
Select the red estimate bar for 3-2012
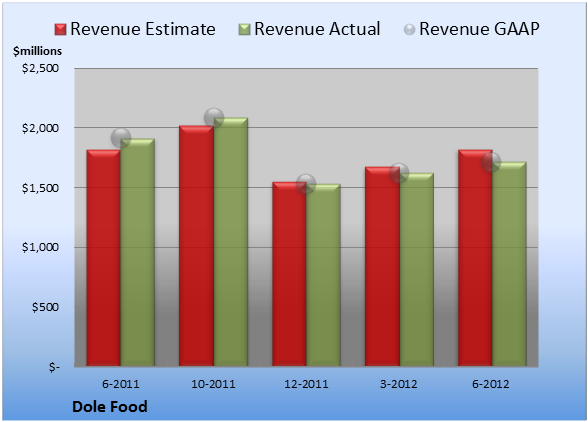[382, 267]
